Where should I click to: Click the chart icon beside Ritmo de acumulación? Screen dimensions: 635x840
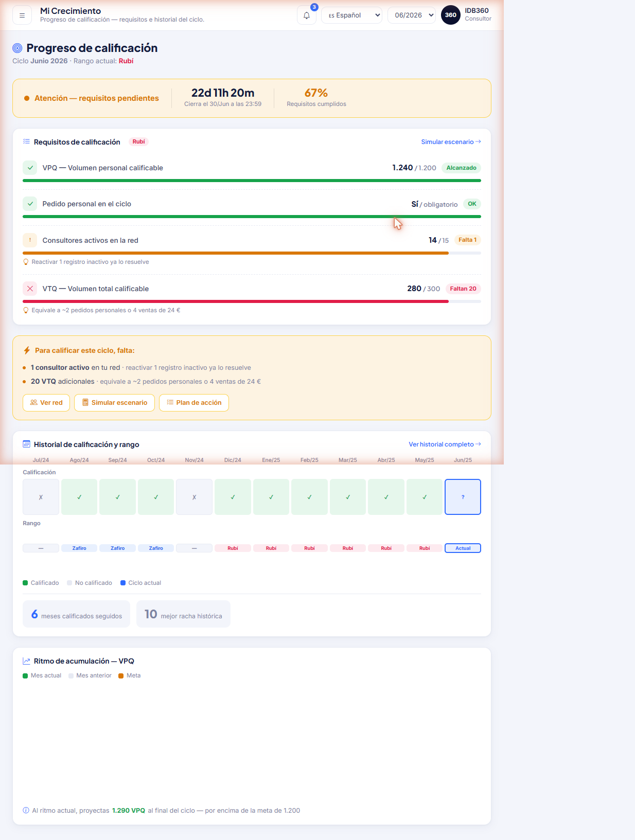coord(26,661)
